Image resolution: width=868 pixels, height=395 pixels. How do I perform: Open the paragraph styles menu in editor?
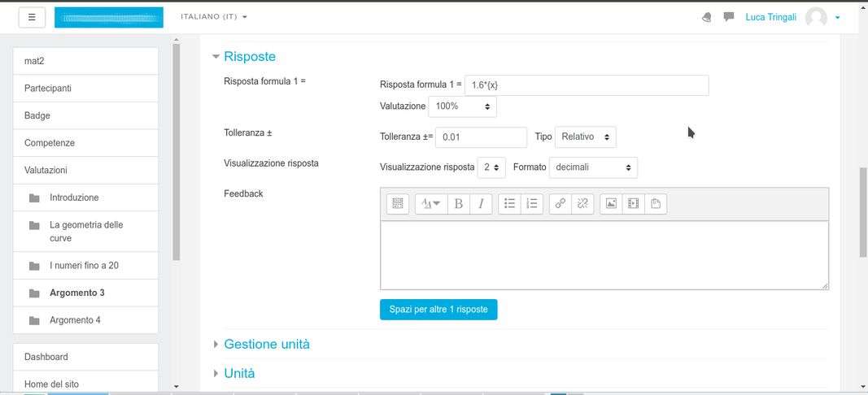[430, 203]
